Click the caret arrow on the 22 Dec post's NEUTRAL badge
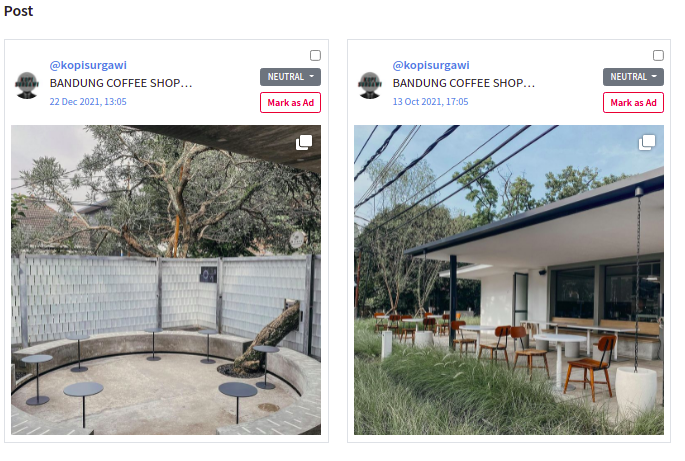Screen dimensions: 685x461 (x=311, y=76)
